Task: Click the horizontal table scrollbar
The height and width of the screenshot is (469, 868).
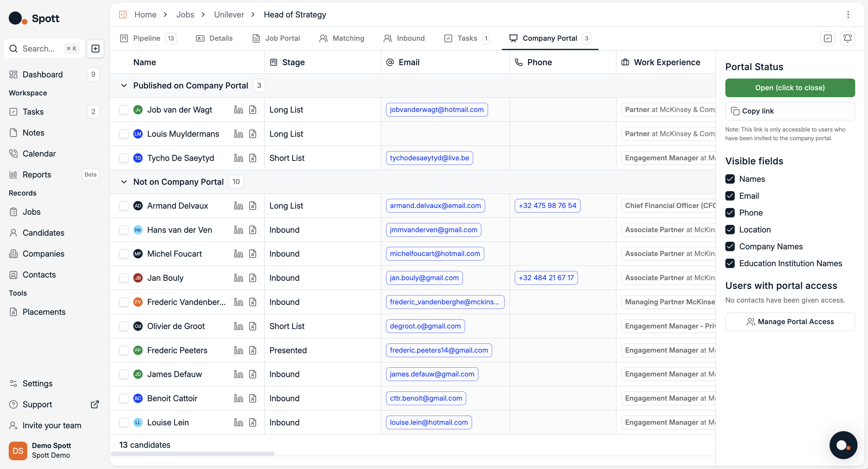Action: pyautogui.click(x=192, y=454)
